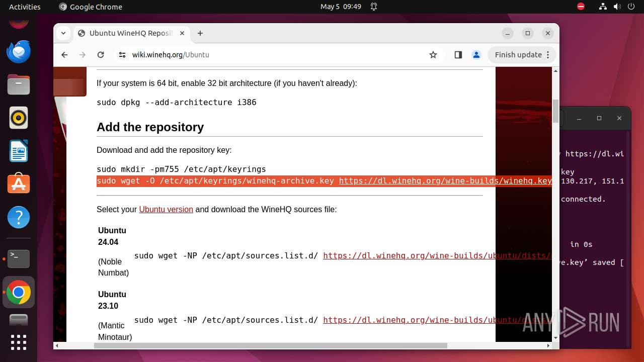Open volume control in system tray
Viewport: 644px width, 362px height.
(x=617, y=7)
